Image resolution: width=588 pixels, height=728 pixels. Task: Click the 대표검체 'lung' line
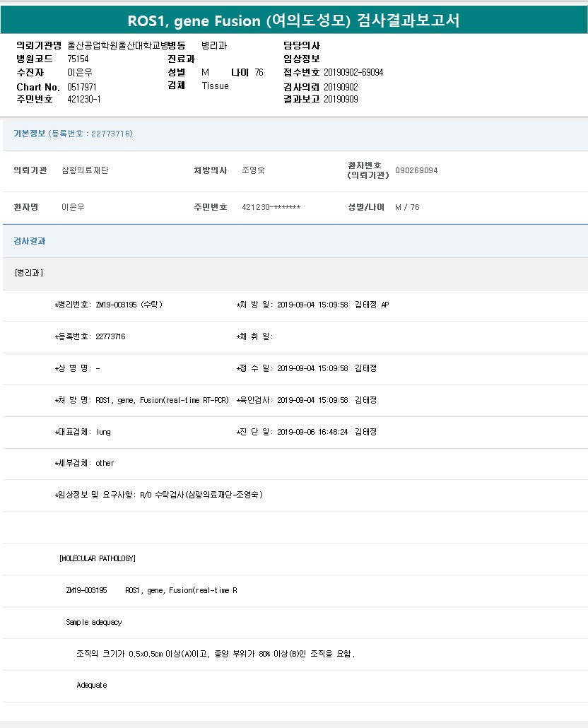83,432
